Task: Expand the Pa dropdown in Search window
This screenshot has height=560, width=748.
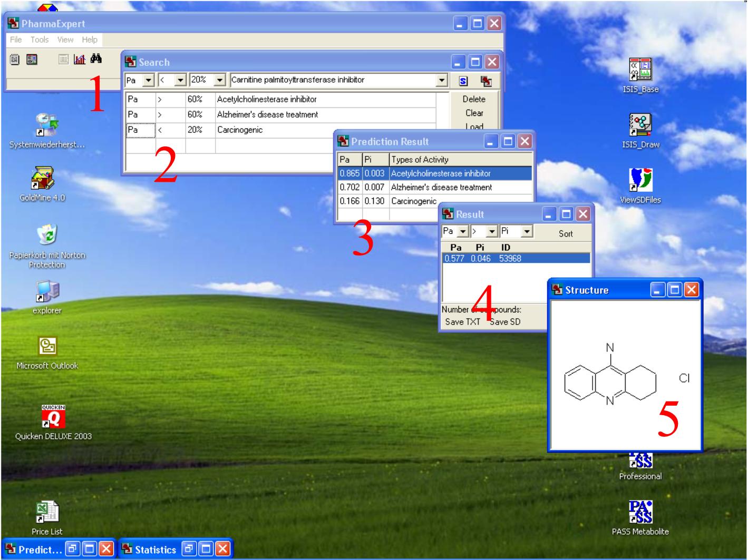Action: coord(148,81)
